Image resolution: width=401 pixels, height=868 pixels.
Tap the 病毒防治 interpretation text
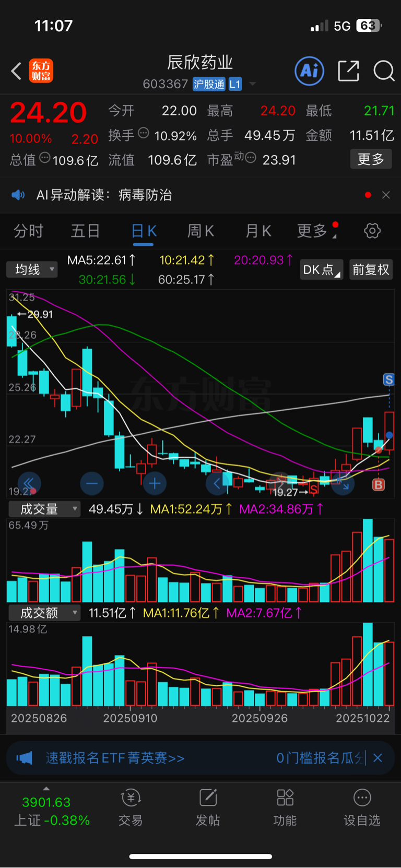145,195
